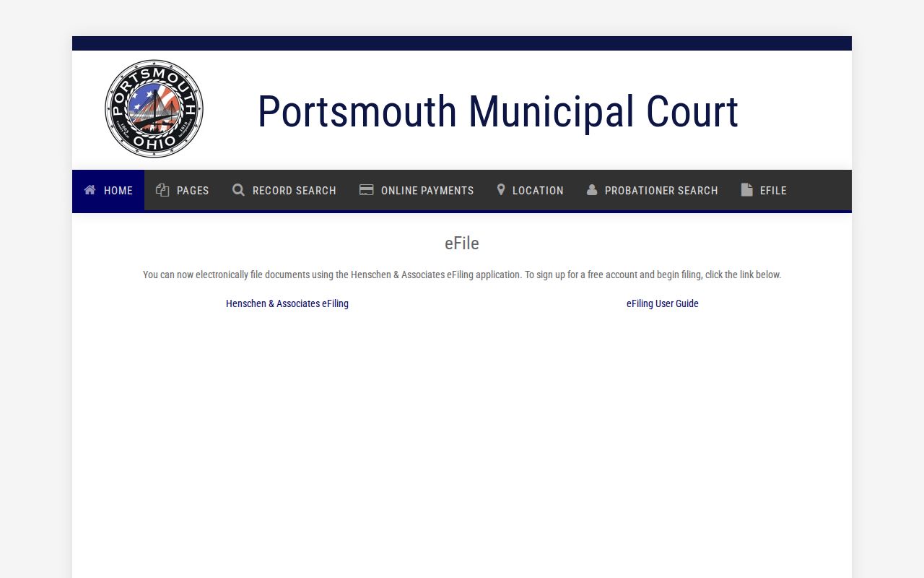Click the map pin Location icon
Image resolution: width=924 pixels, height=578 pixels.
pyautogui.click(x=501, y=190)
